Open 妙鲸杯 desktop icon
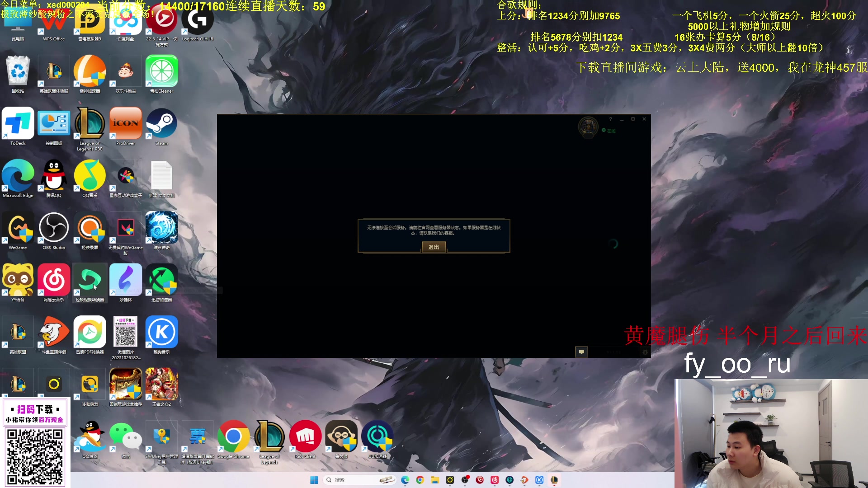Image resolution: width=868 pixels, height=488 pixels. 126,283
